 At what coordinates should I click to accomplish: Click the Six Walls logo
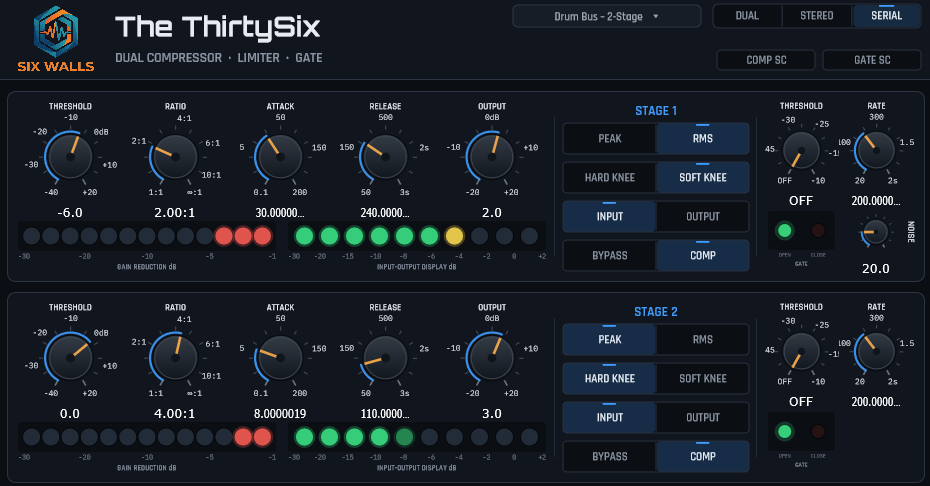[x=56, y=39]
